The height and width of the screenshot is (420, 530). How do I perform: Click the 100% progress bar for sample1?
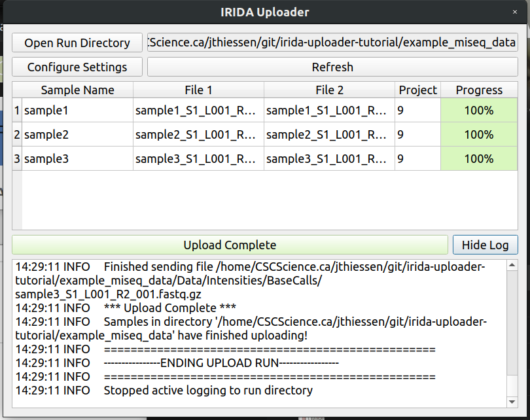point(479,110)
